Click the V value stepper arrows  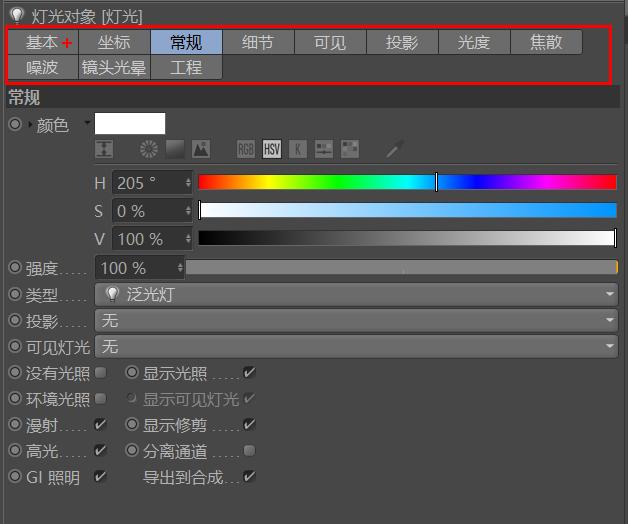tap(188, 239)
